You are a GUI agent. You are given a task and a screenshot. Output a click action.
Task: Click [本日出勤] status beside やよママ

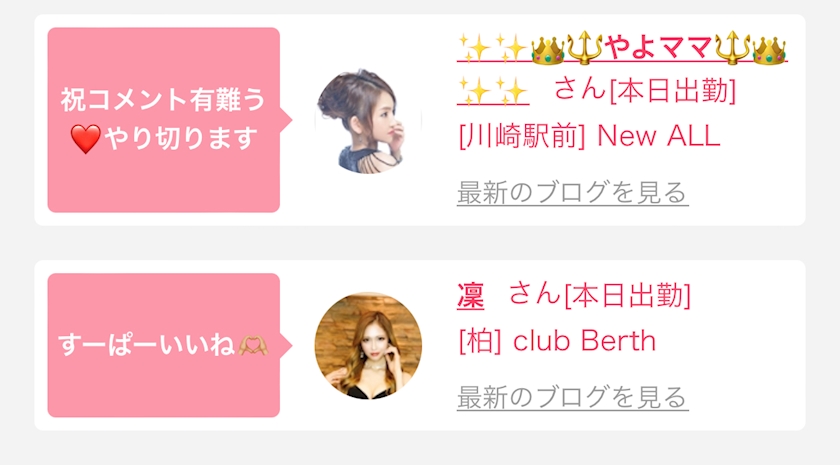pyautogui.click(x=673, y=90)
